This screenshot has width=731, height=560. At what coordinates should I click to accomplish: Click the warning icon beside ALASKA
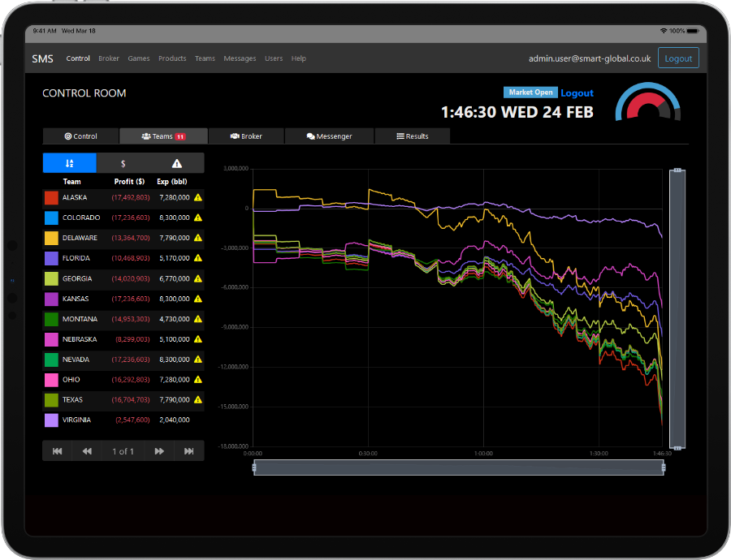(x=198, y=197)
